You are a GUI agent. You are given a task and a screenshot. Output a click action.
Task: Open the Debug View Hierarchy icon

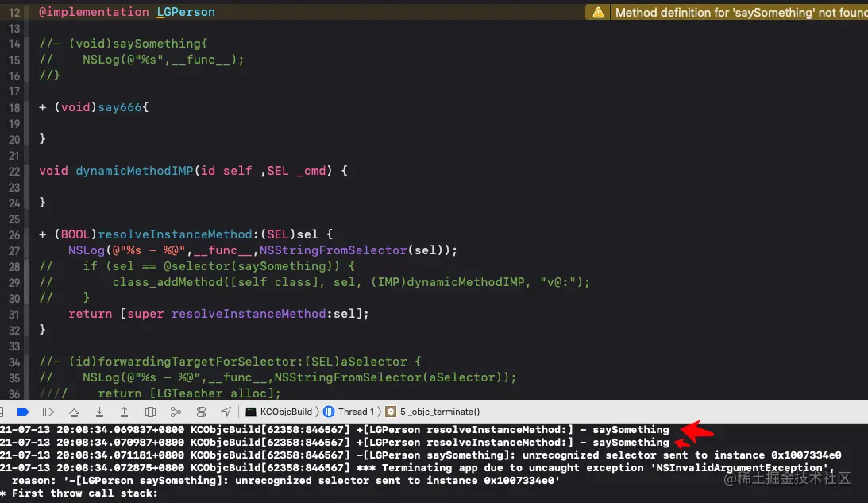(150, 412)
